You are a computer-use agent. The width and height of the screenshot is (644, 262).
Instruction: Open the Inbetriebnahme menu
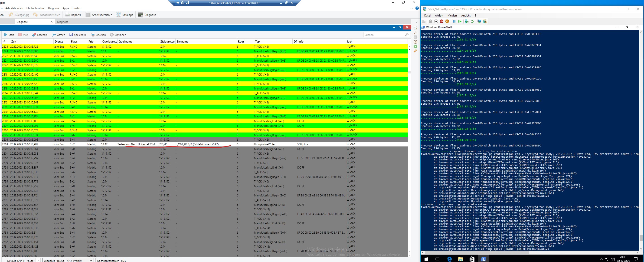tap(36, 8)
